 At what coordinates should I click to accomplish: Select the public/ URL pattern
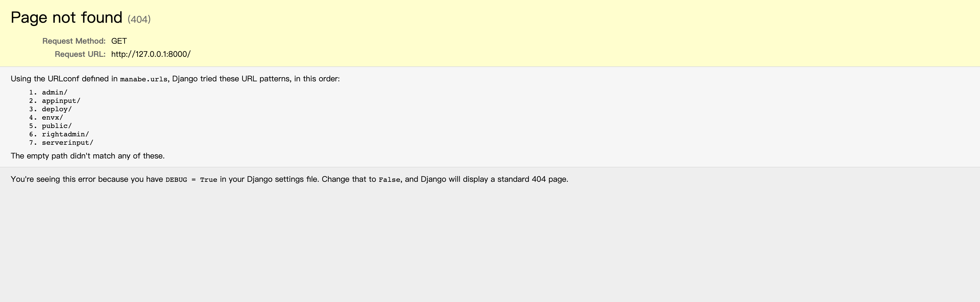coord(57,126)
